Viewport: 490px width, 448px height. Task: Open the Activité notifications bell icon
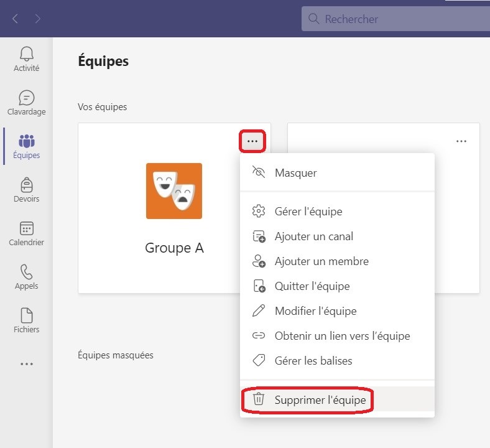point(26,59)
